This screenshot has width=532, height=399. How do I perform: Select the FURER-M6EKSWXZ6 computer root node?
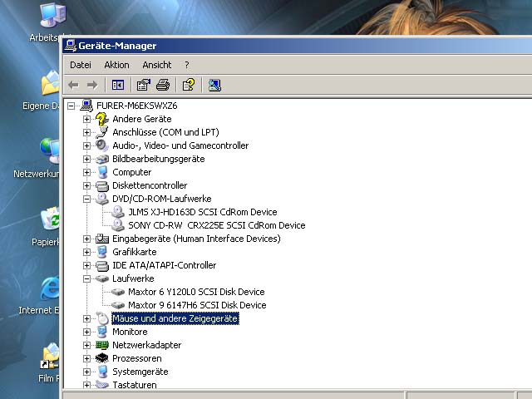[136, 106]
